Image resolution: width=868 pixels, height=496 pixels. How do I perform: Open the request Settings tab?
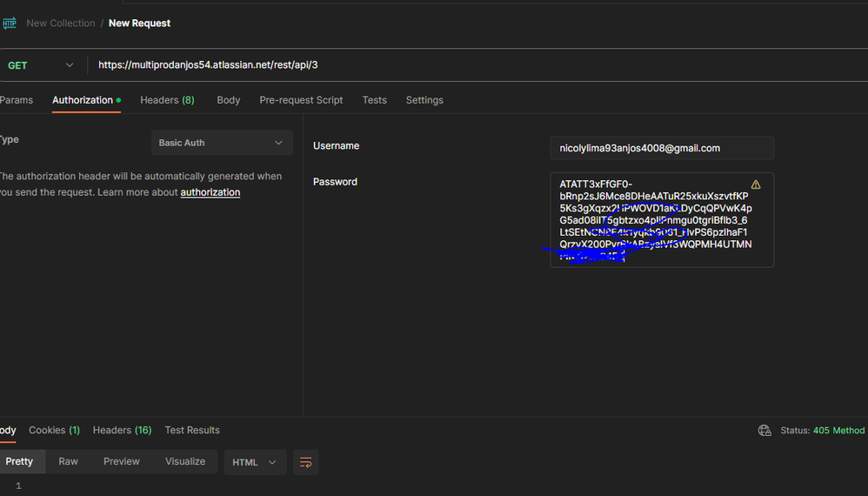tap(424, 100)
